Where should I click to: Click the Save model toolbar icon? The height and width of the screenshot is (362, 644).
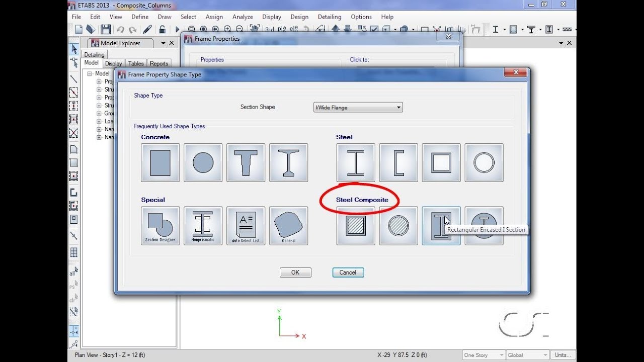point(106,30)
